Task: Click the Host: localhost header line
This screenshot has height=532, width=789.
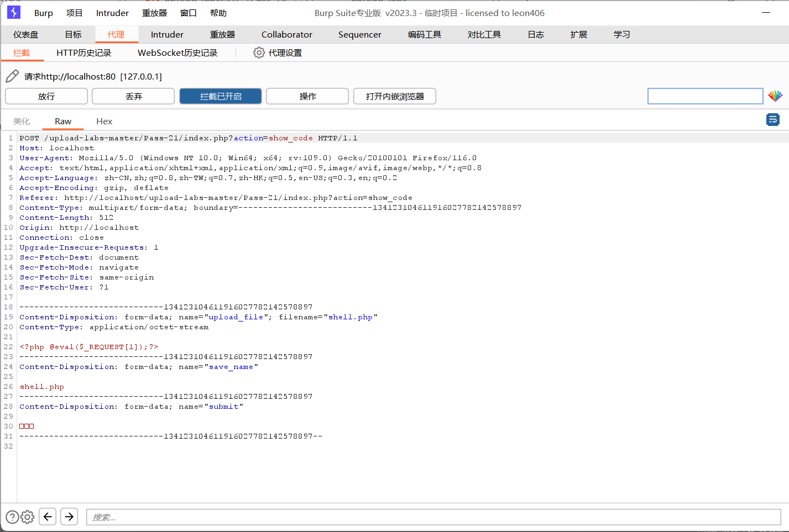Action: (57, 148)
